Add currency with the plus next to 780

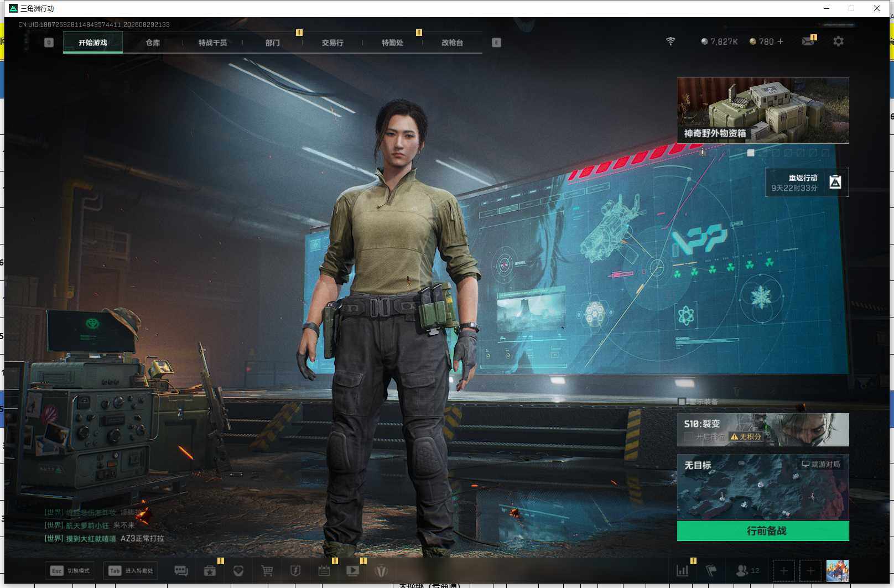[x=780, y=41]
